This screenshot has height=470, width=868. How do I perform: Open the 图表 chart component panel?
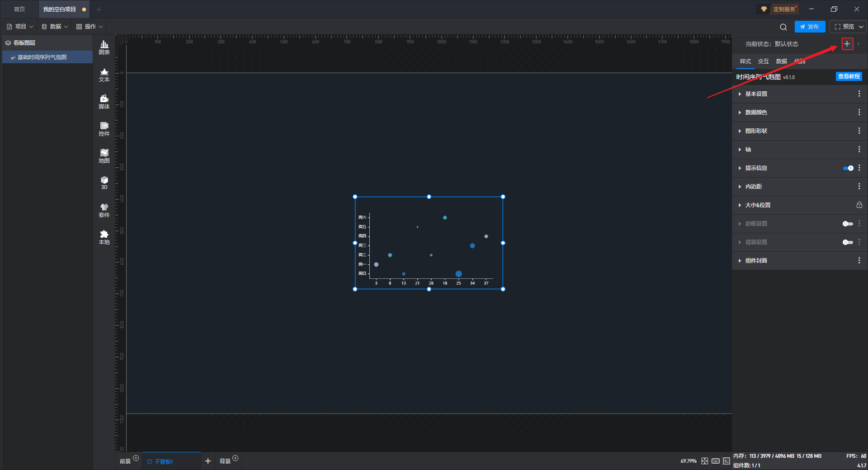click(104, 47)
